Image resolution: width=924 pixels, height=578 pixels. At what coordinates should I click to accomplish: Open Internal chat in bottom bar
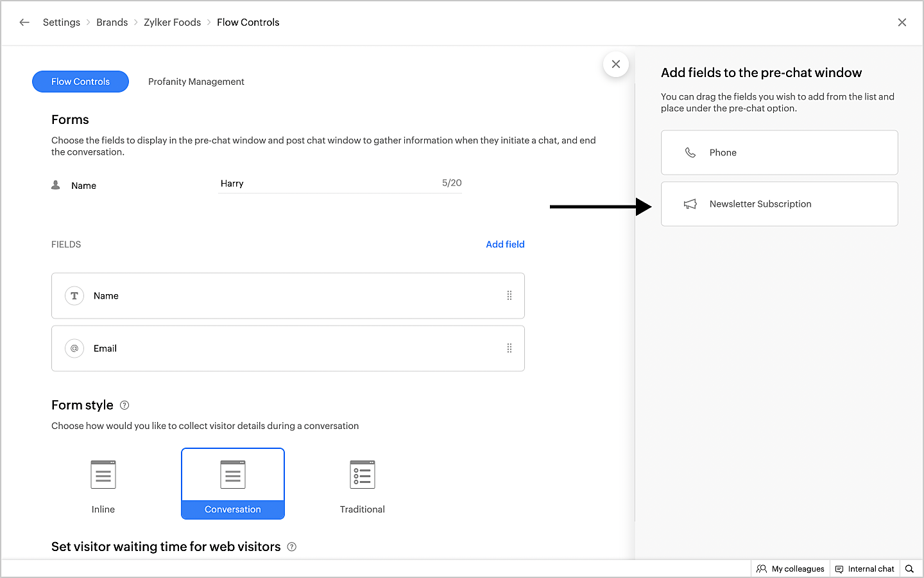[x=865, y=569]
